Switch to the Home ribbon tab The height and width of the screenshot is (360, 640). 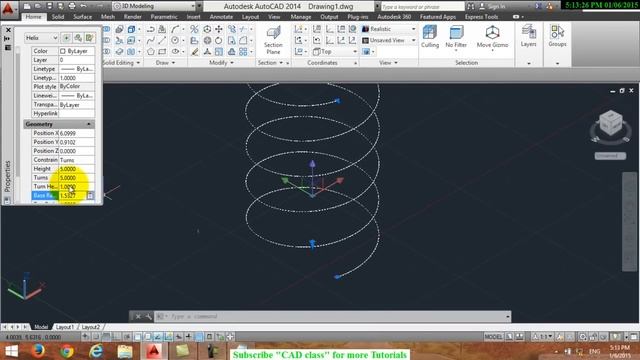(x=33, y=17)
